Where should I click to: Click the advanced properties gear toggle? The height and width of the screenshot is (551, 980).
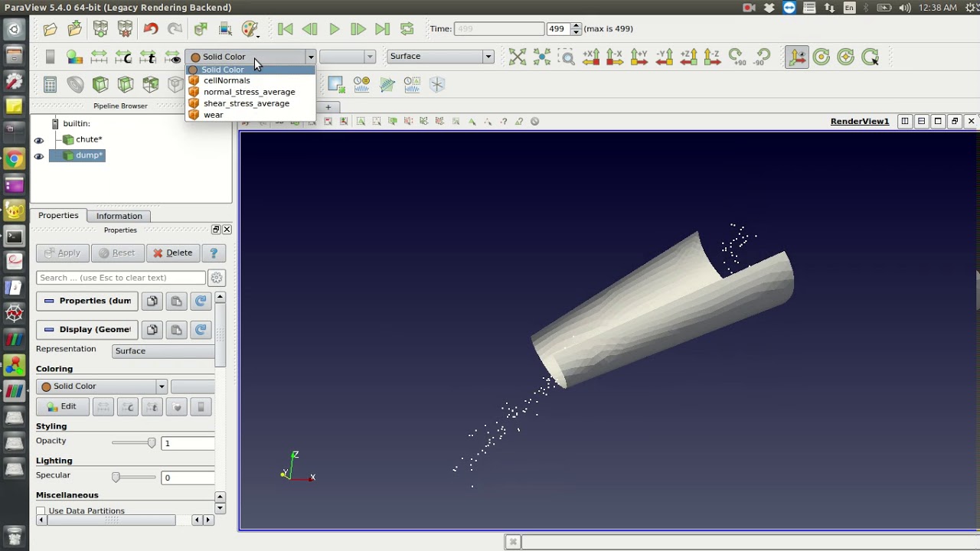(x=217, y=278)
